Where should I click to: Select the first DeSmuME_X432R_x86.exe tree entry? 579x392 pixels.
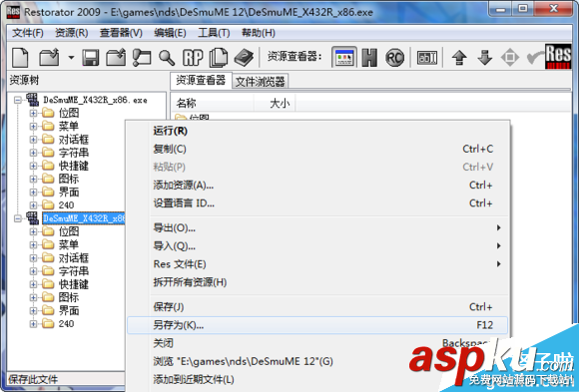click(95, 100)
